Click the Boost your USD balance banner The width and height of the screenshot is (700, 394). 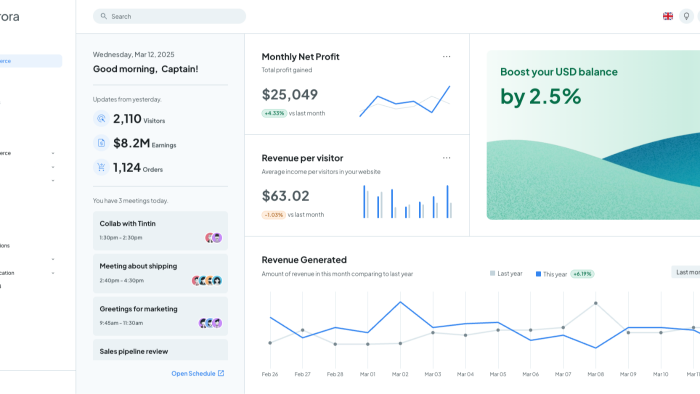(593, 135)
